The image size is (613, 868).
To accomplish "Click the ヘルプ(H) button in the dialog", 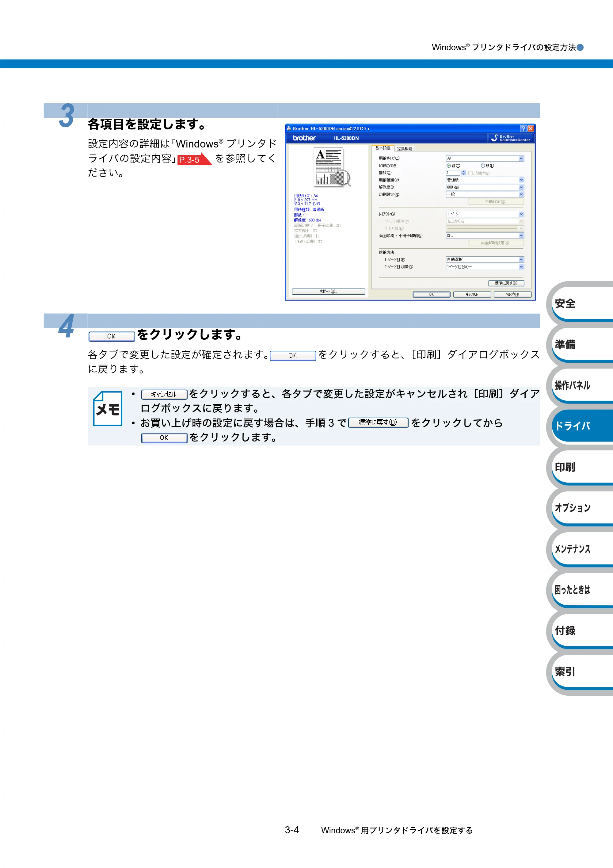I will (512, 295).
